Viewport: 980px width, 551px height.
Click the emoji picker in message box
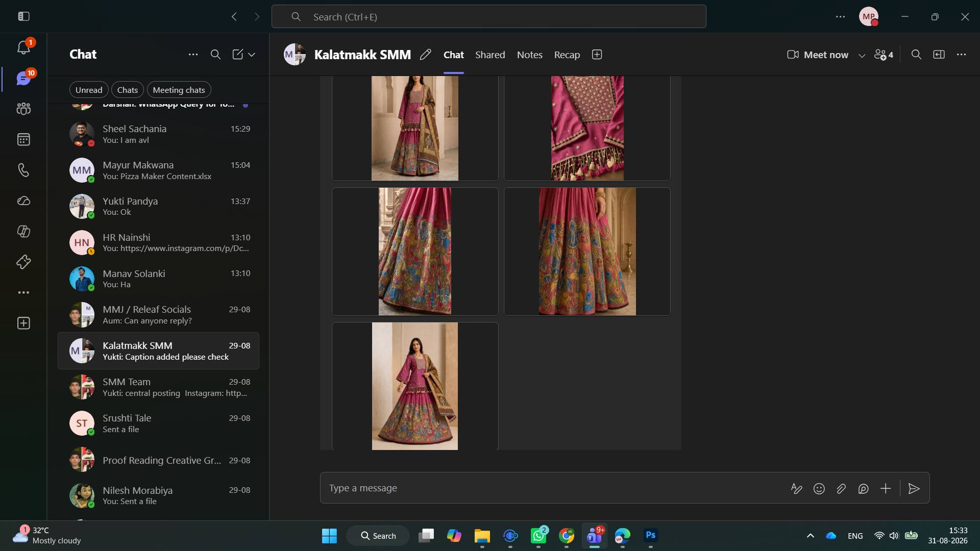tap(819, 489)
